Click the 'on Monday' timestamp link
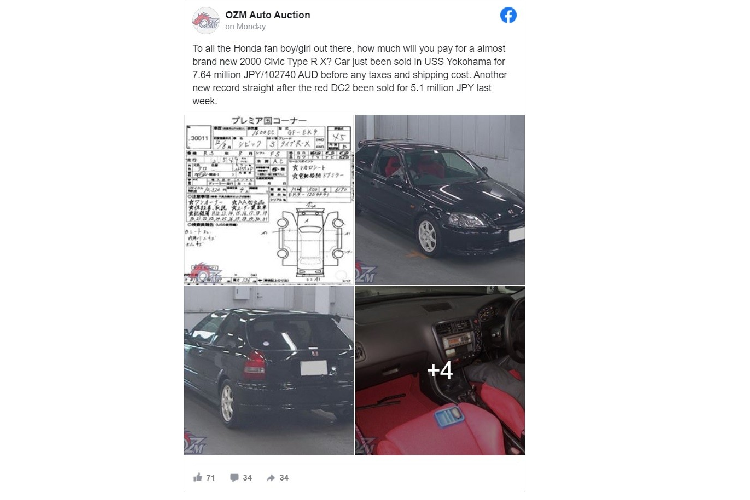 245,26
